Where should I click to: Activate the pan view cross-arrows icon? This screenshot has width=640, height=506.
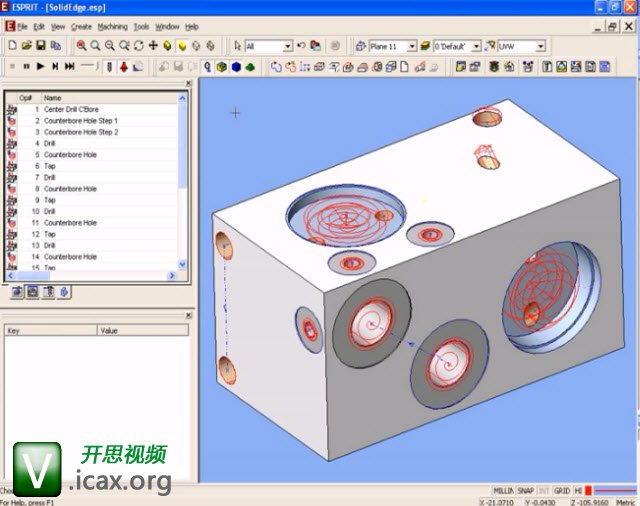tap(153, 46)
